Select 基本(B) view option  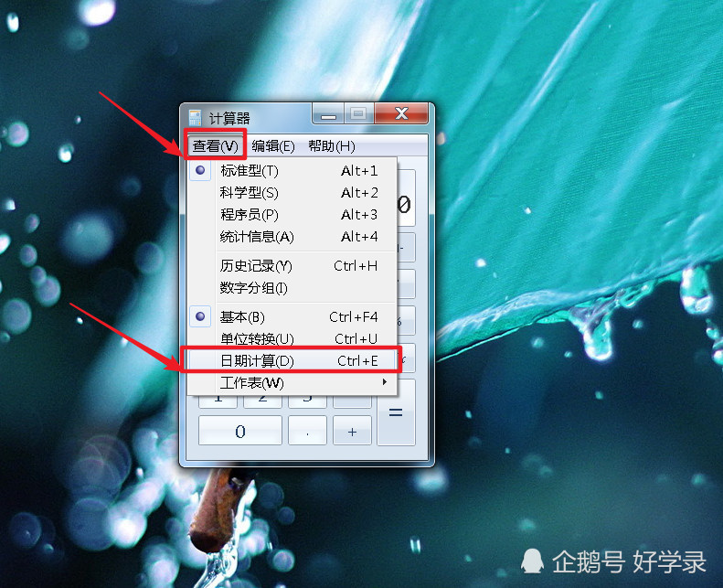[x=292, y=316]
